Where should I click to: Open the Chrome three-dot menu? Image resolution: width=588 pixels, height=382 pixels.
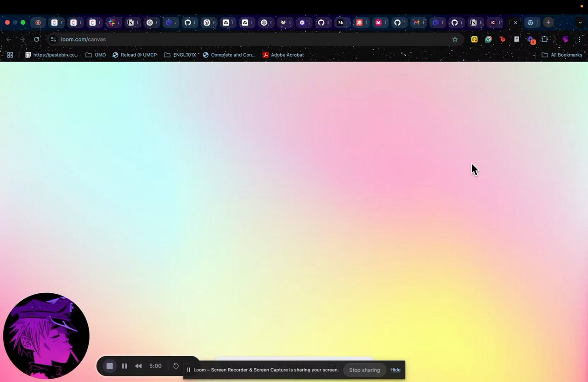(x=579, y=40)
